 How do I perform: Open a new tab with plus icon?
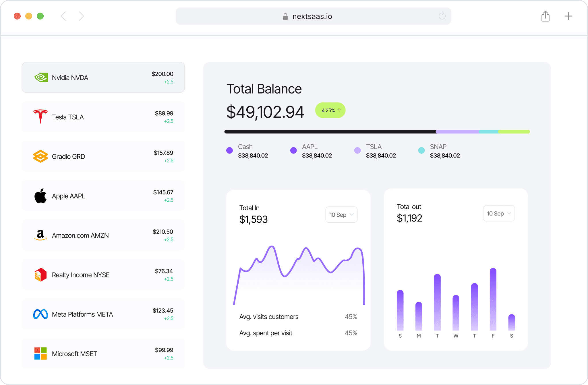coord(568,16)
